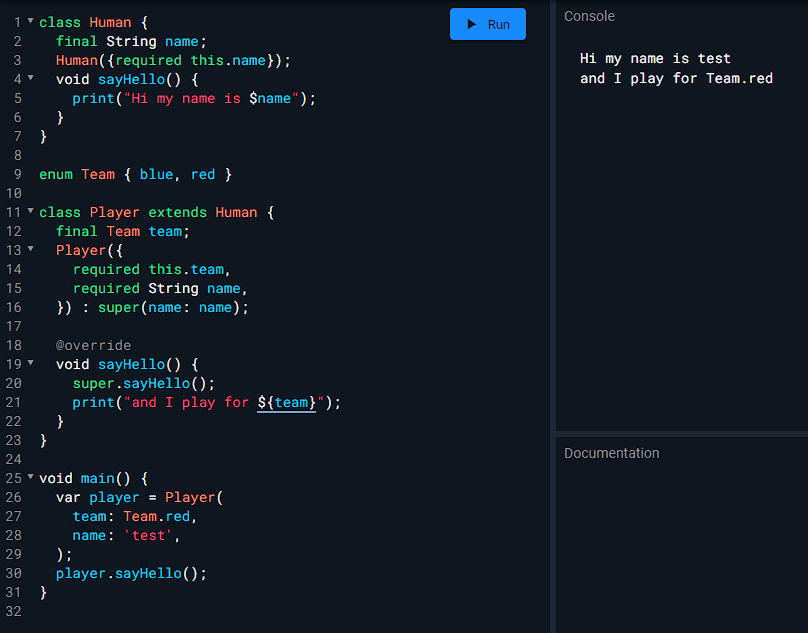Click the enum Team name on line 9
This screenshot has height=633, width=808.
point(98,174)
